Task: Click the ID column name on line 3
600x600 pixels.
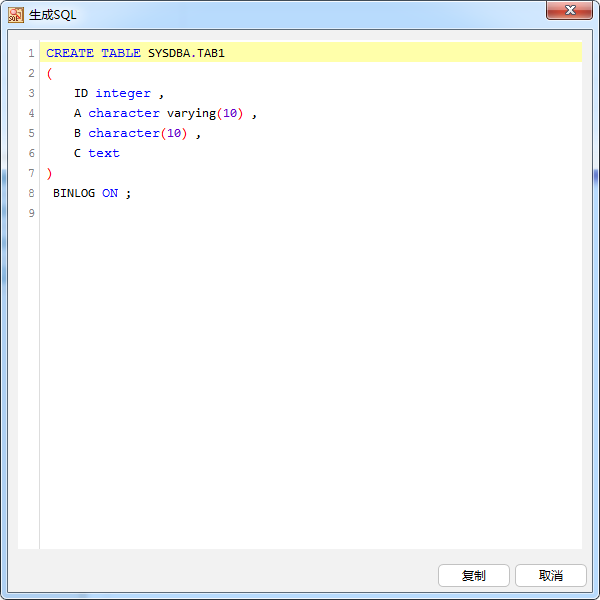Action: click(x=81, y=93)
